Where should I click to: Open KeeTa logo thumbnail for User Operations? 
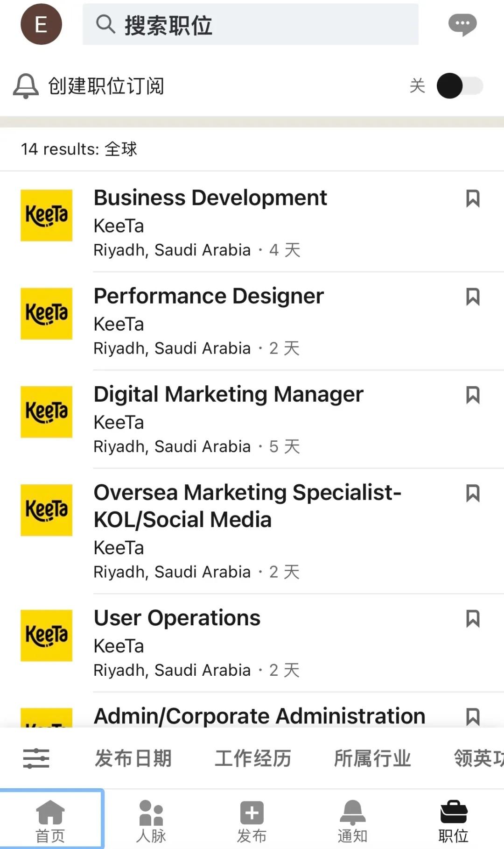click(x=46, y=635)
